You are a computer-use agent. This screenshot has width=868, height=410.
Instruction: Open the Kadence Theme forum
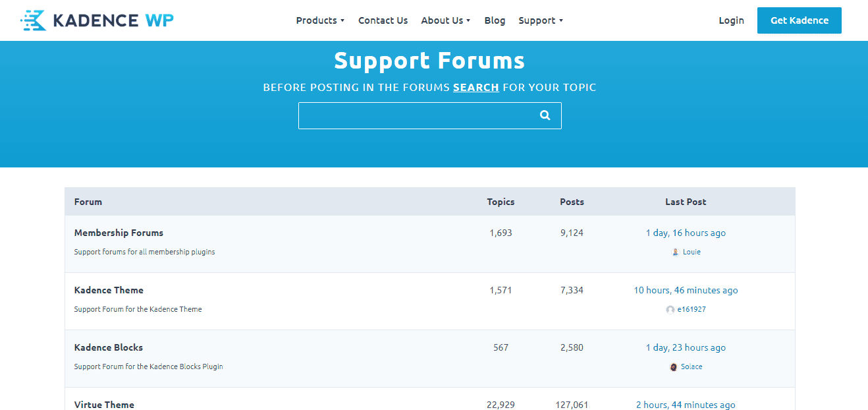click(109, 290)
